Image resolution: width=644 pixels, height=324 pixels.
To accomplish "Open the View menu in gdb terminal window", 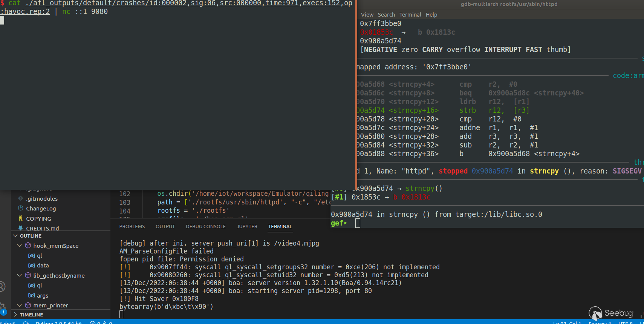I will tap(367, 15).
